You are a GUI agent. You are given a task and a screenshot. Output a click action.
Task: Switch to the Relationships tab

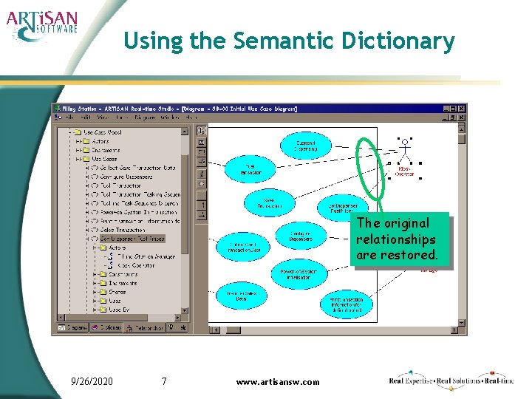(x=145, y=328)
